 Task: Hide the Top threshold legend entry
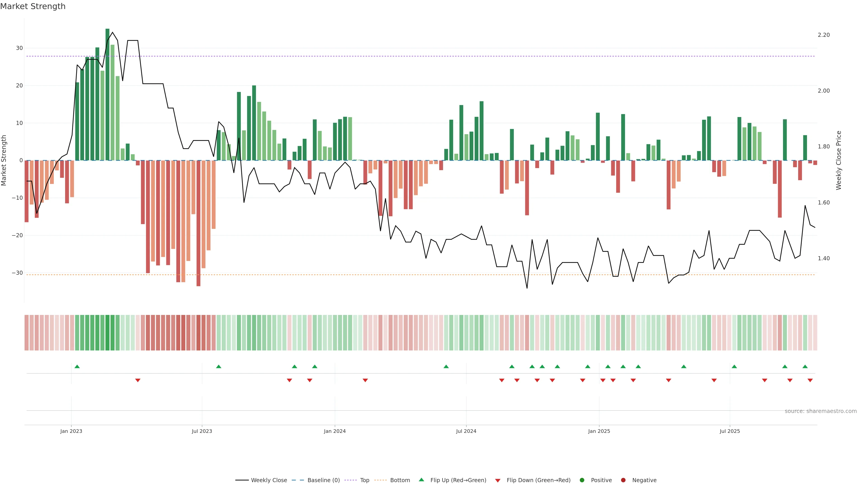click(364, 480)
